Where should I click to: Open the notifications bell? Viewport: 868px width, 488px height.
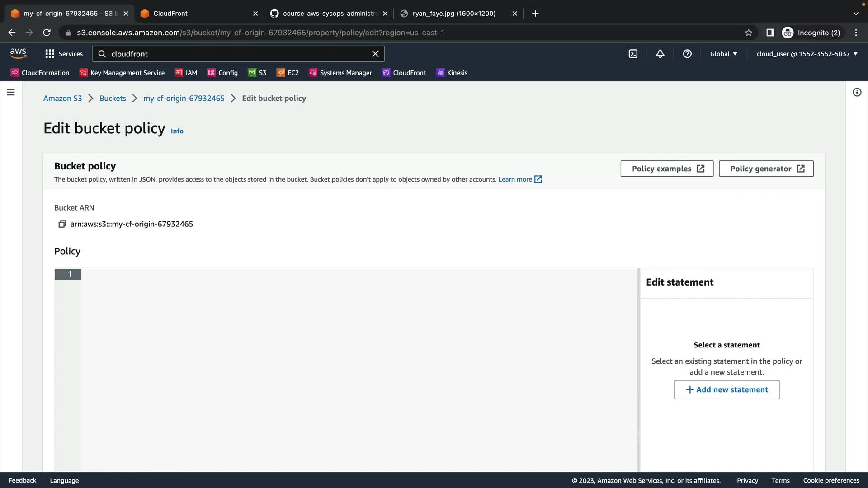coord(660,54)
